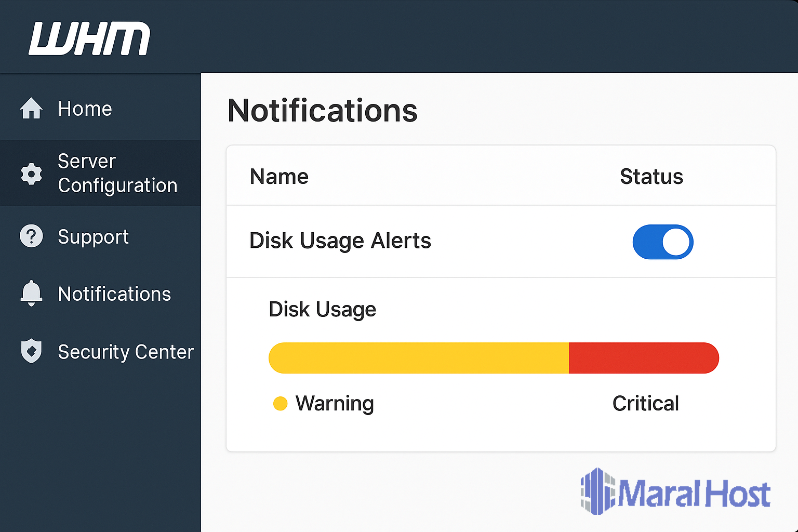Viewport: 798px width, 532px height.
Task: Click the Server Configuration gear icon
Action: (31, 174)
